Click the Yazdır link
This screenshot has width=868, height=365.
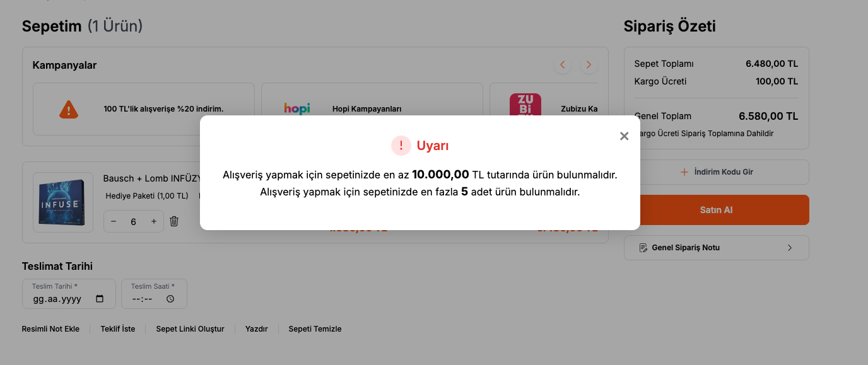pos(257,329)
